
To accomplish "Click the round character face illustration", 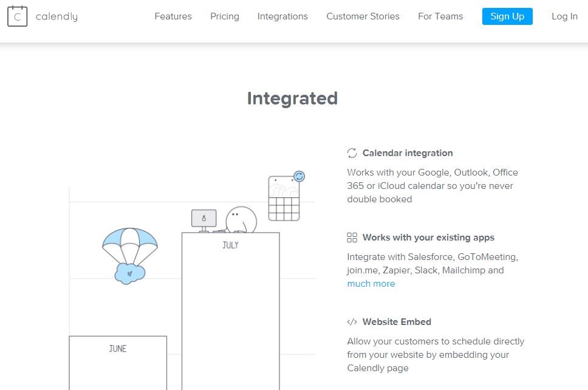I will tap(241, 220).
